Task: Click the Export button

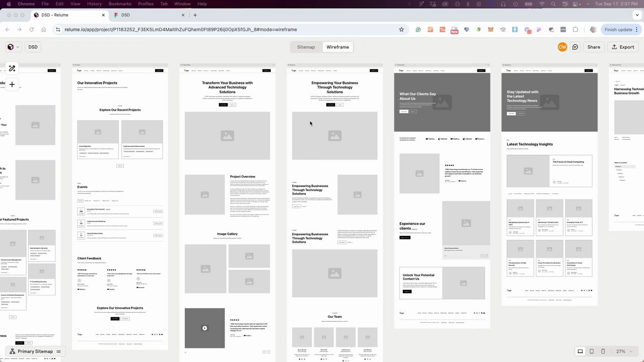Action: pos(623,47)
